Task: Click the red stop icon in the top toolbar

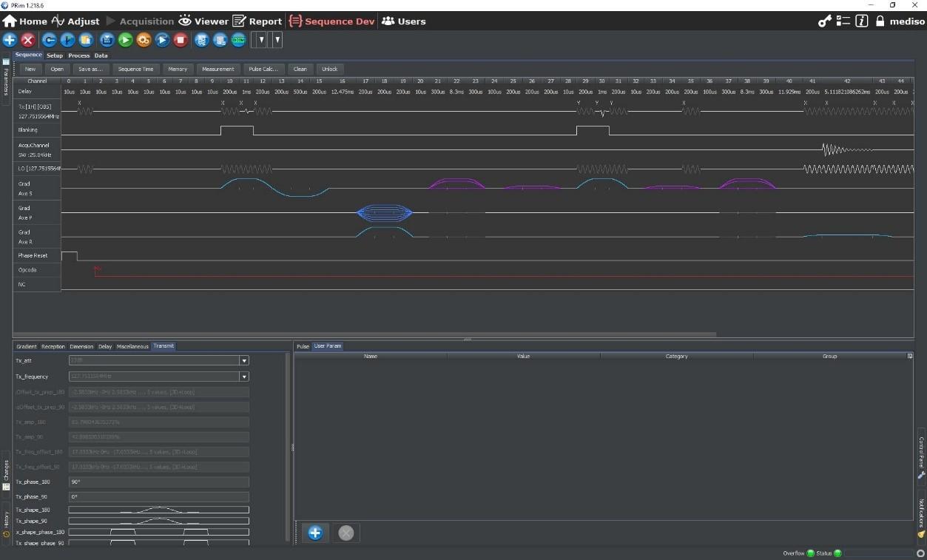Action: [181, 40]
